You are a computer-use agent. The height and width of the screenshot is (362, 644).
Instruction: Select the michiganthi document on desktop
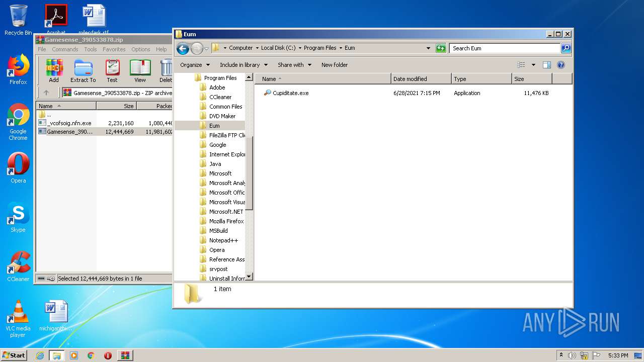point(55,316)
